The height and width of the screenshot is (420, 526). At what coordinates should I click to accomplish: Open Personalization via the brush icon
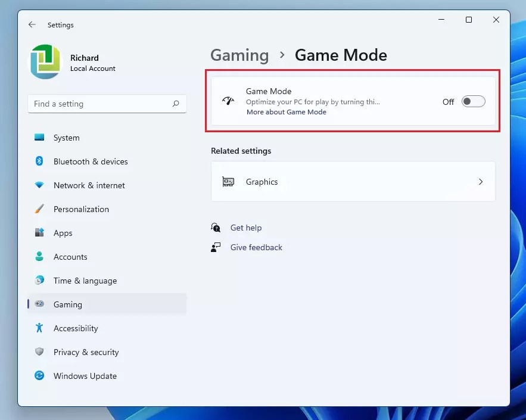click(x=40, y=209)
